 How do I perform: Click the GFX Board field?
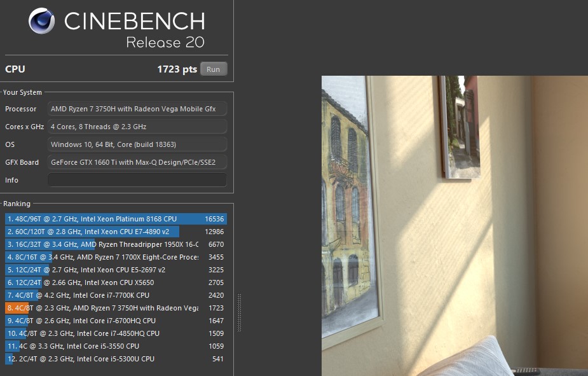(137, 162)
